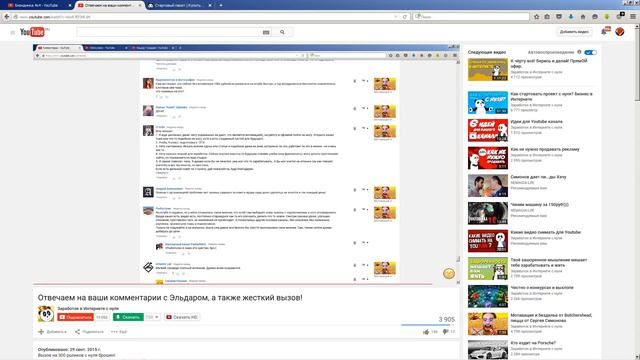Open 'Честно о конкурсах и выплате' video

point(542,288)
